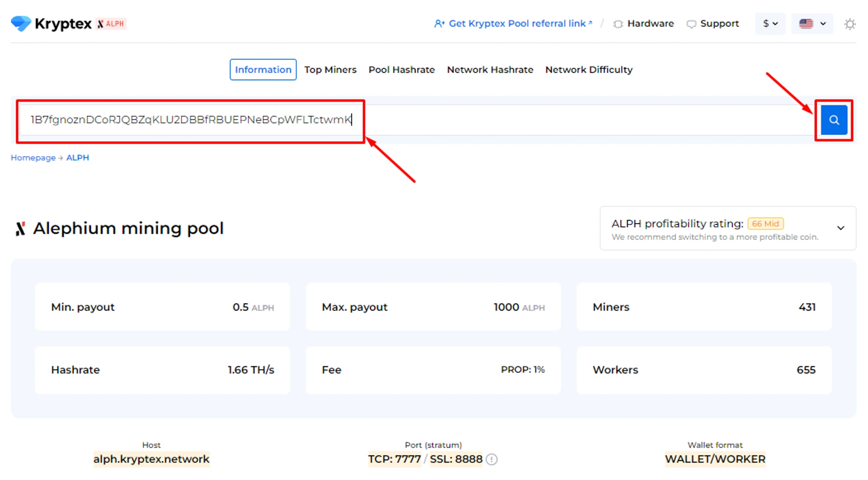Viewport: 868px width, 480px height.
Task: Click the ALPH coin badge beside logo
Action: pos(111,24)
